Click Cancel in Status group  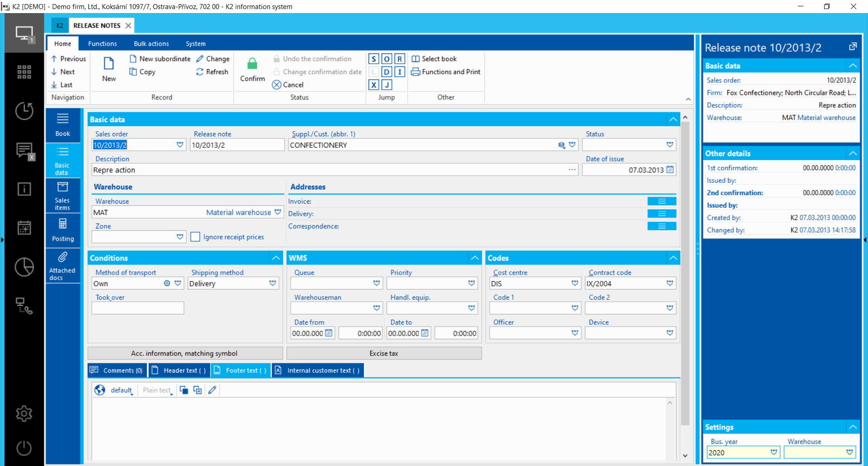tap(288, 85)
